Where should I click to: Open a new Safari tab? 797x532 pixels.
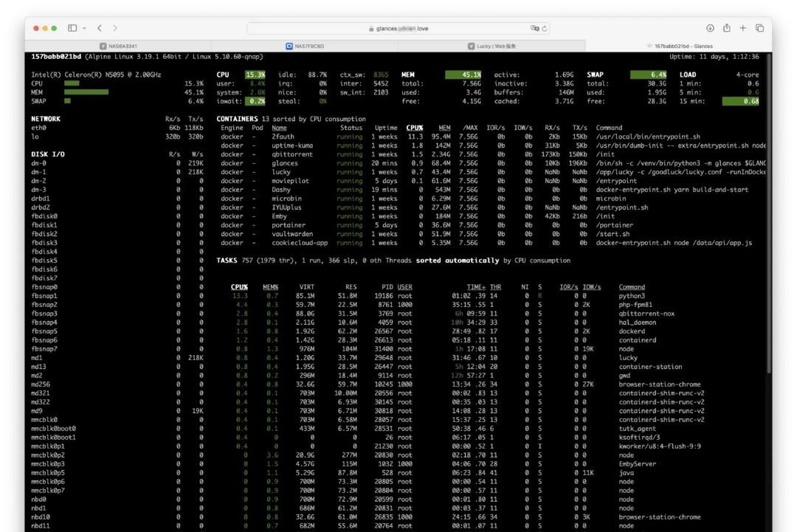742,27
